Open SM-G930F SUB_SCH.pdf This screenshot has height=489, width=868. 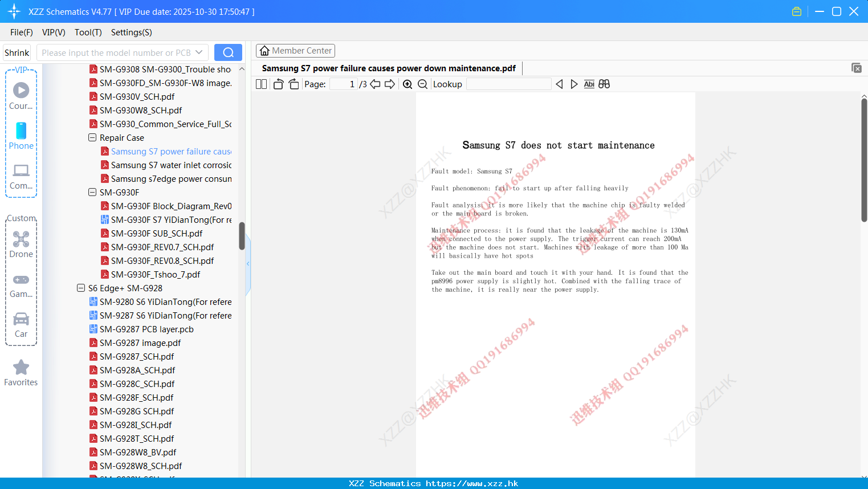[152, 233]
